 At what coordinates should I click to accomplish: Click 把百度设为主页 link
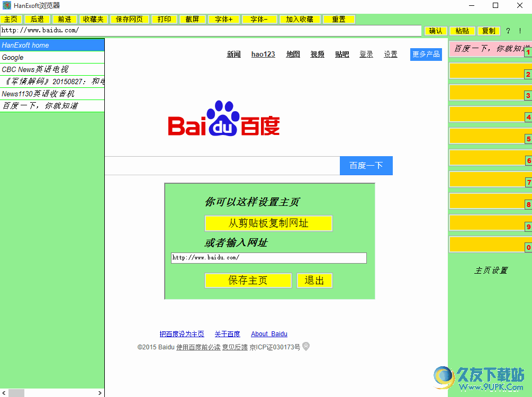coord(182,334)
